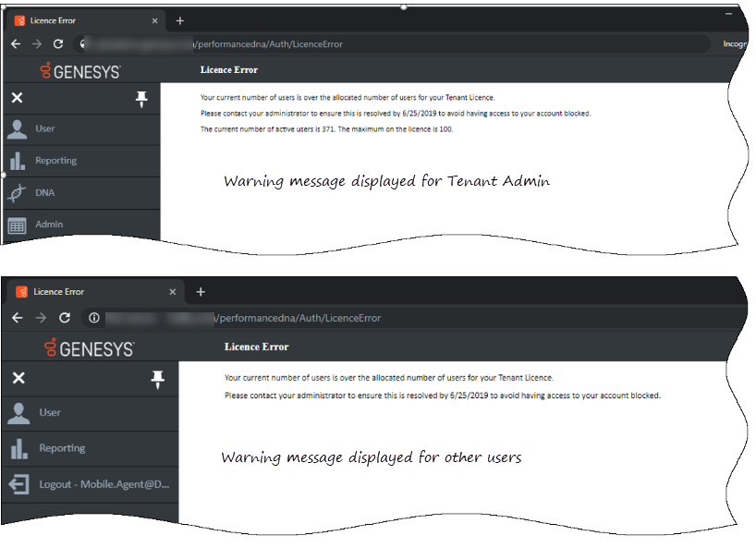Pin the sidebar in bottom window

(158, 380)
